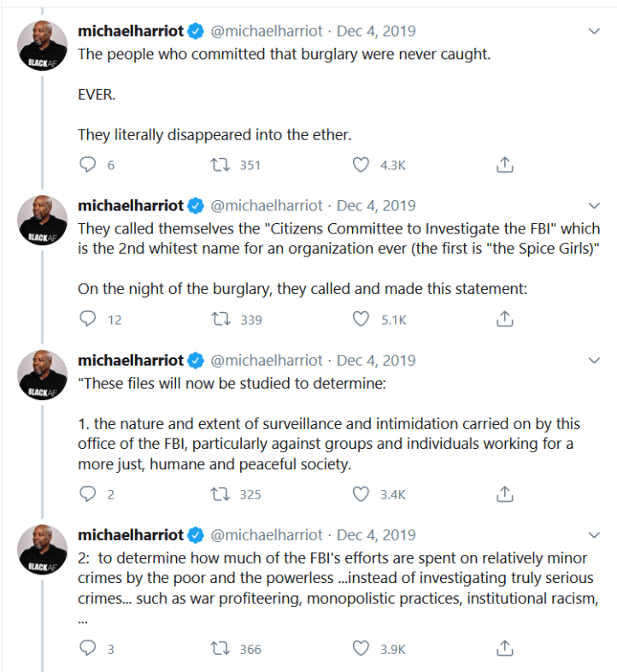Reply to the 'never caught' burglary tweet
The height and width of the screenshot is (672, 617).
(x=87, y=165)
